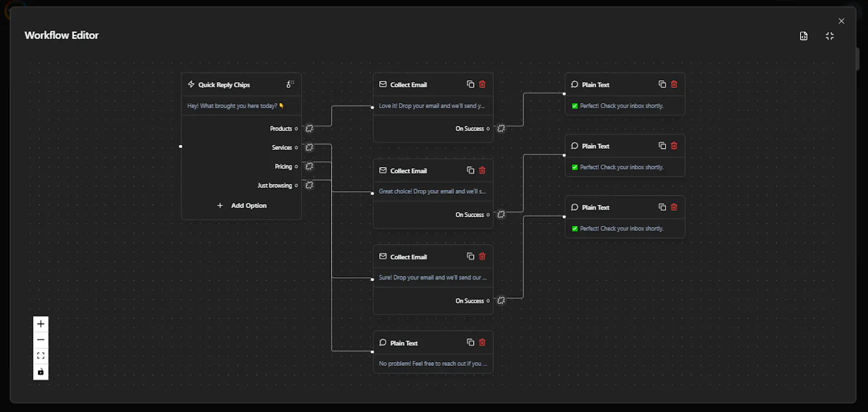Screen dimensions: 868x412
Task: Click the collapse fullscreen icon
Action: (829, 36)
